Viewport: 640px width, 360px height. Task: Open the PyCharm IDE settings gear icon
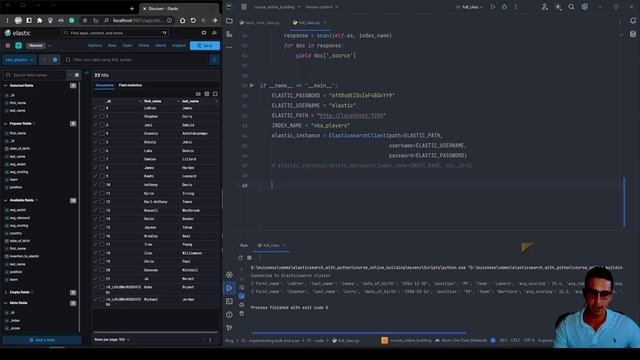[x=585, y=7]
